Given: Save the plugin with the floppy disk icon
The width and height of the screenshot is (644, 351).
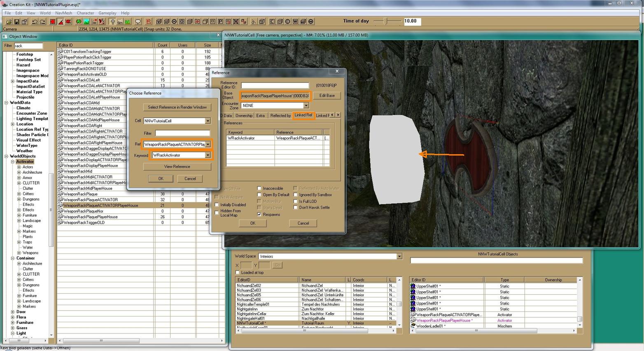Looking at the screenshot, I should pyautogui.click(x=16, y=21).
